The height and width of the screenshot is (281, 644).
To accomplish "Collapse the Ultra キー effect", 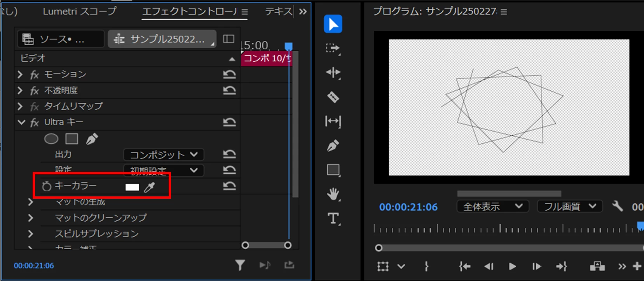I will click(21, 122).
